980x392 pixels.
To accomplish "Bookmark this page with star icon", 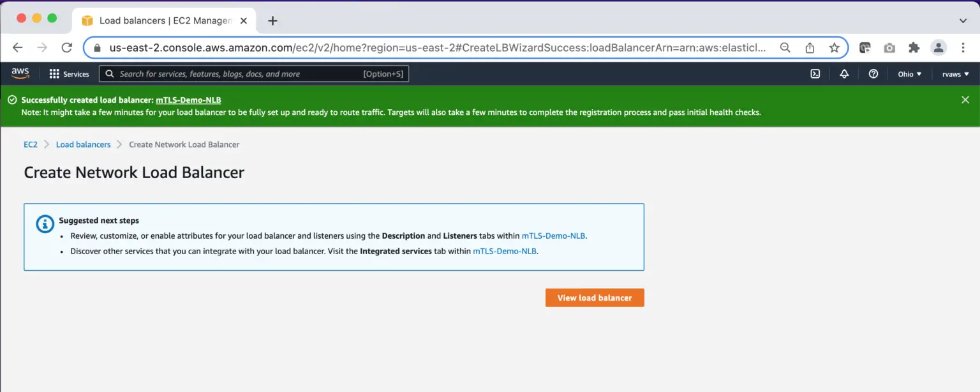I will tap(834, 47).
